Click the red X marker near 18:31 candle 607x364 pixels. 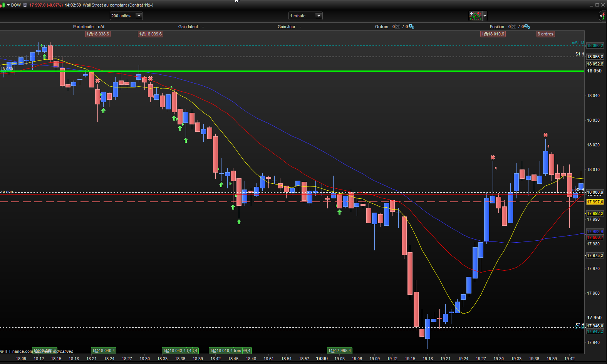(x=150, y=79)
